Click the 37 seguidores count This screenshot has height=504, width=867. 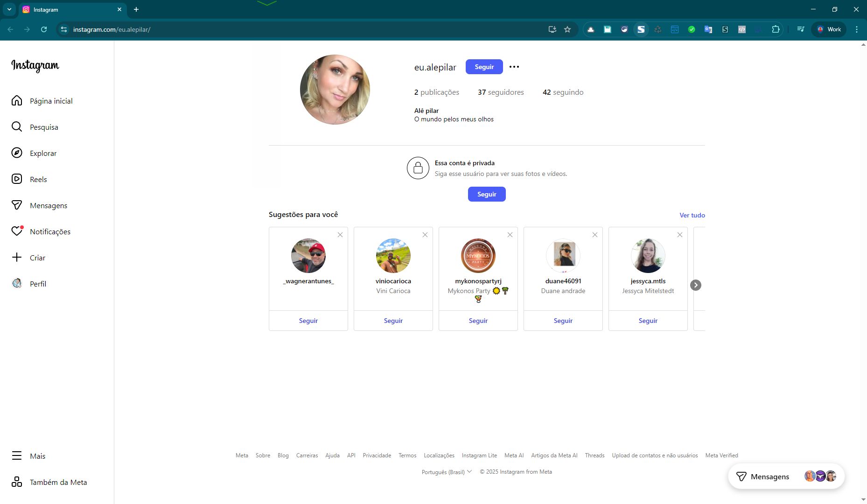pyautogui.click(x=501, y=92)
